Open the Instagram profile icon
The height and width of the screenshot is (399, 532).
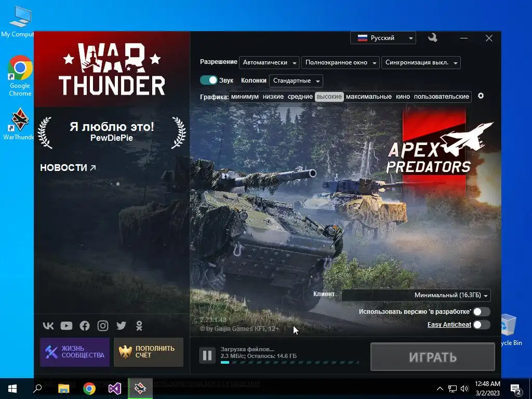(x=103, y=326)
